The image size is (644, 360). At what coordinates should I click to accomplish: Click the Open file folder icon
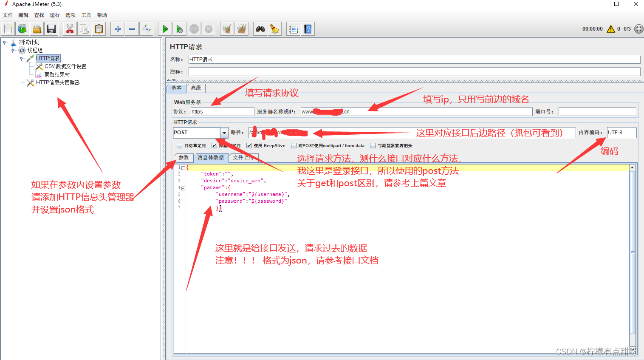(x=37, y=29)
